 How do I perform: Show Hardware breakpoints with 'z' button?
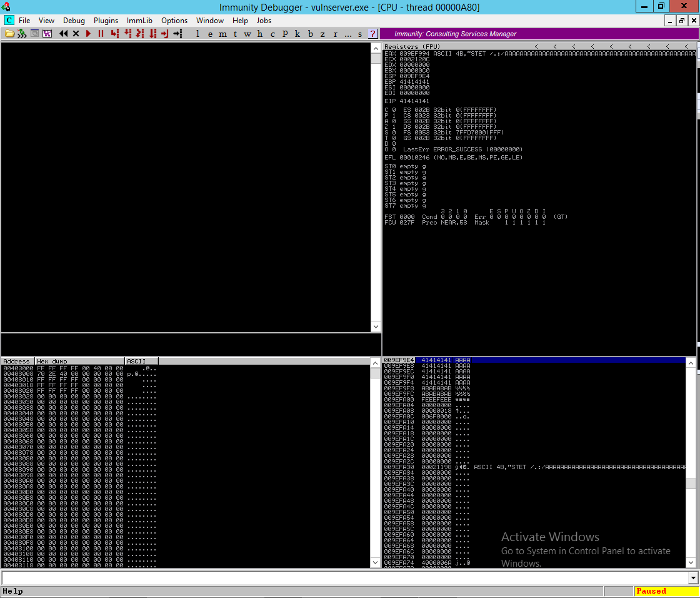tap(322, 34)
